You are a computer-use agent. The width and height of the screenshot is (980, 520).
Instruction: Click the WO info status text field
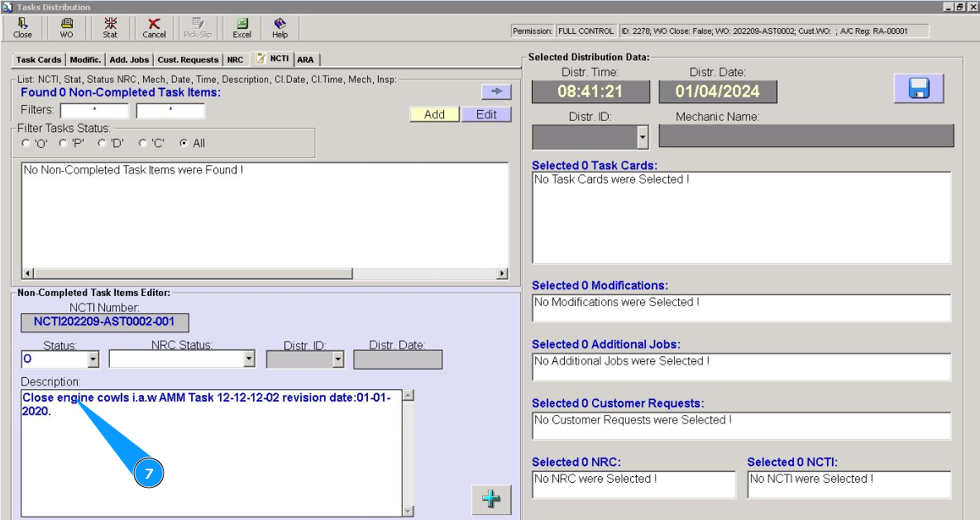coord(774,31)
